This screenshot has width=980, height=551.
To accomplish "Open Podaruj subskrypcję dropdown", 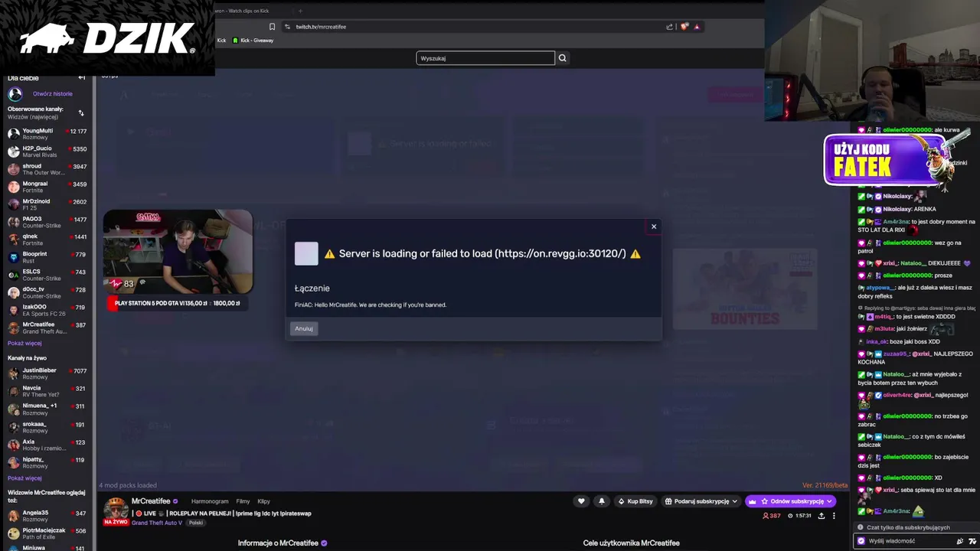I will 701,501.
